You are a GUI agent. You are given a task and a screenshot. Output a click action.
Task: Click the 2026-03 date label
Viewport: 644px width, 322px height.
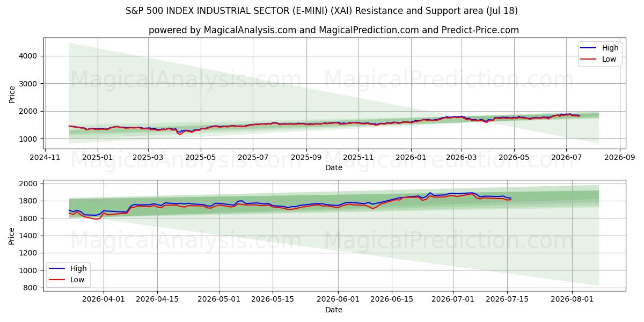(x=463, y=158)
